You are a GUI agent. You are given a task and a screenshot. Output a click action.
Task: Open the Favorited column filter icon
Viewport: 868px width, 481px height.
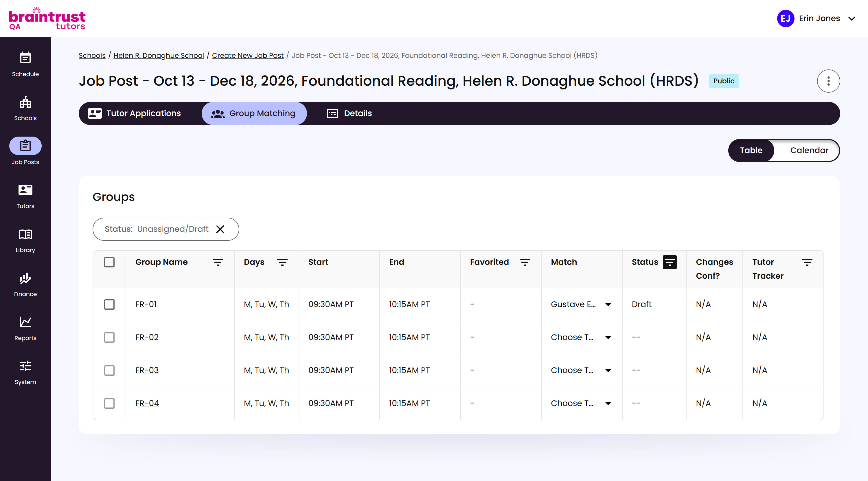click(x=525, y=262)
